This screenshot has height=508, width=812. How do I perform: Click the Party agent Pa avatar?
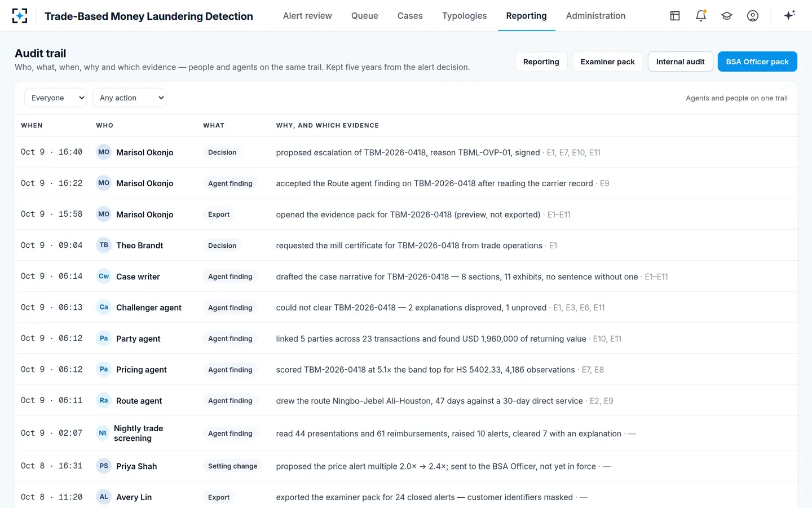tap(104, 338)
